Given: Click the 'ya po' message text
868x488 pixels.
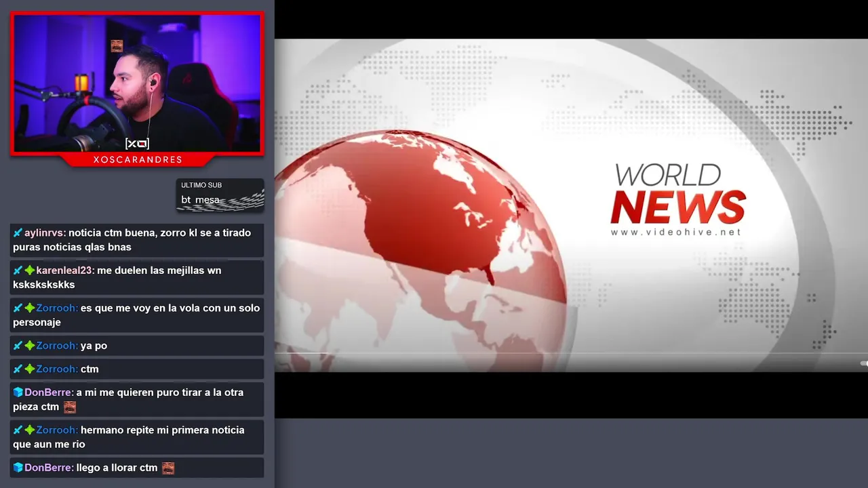Looking at the screenshot, I should pyautogui.click(x=94, y=346).
